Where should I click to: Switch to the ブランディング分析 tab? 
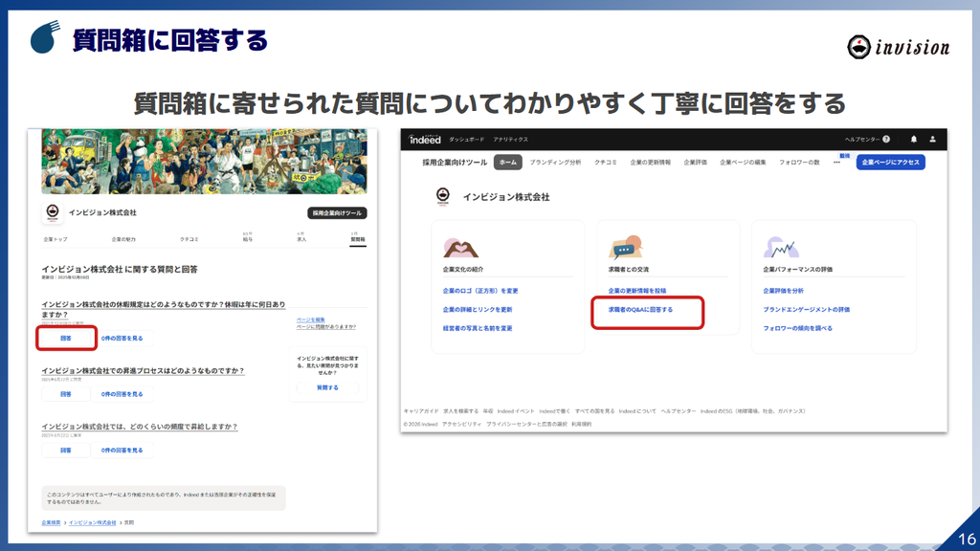tap(555, 163)
